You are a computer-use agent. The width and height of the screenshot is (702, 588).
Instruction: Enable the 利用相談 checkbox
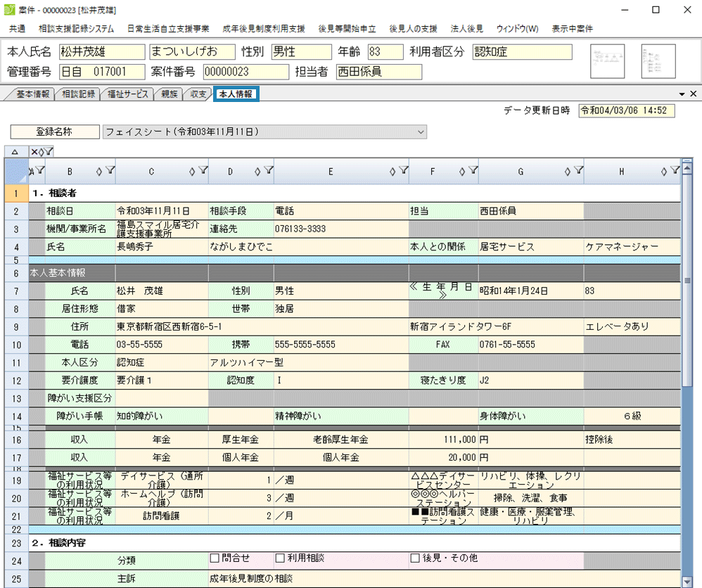(x=280, y=558)
